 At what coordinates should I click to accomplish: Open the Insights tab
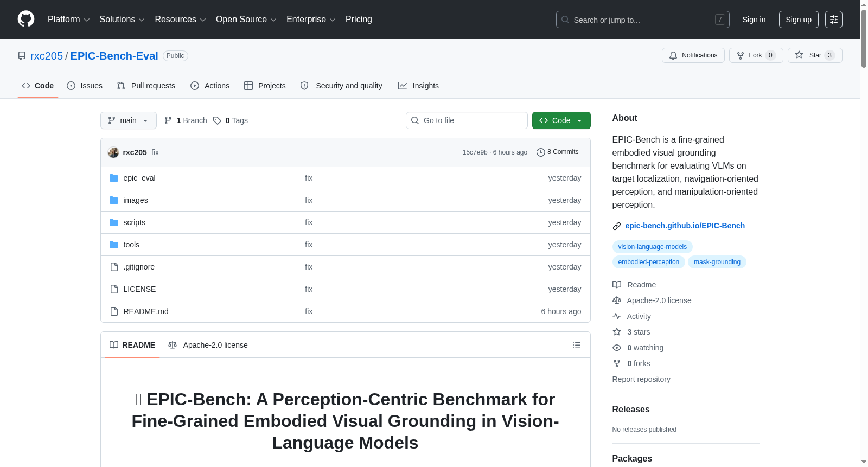[418, 86]
